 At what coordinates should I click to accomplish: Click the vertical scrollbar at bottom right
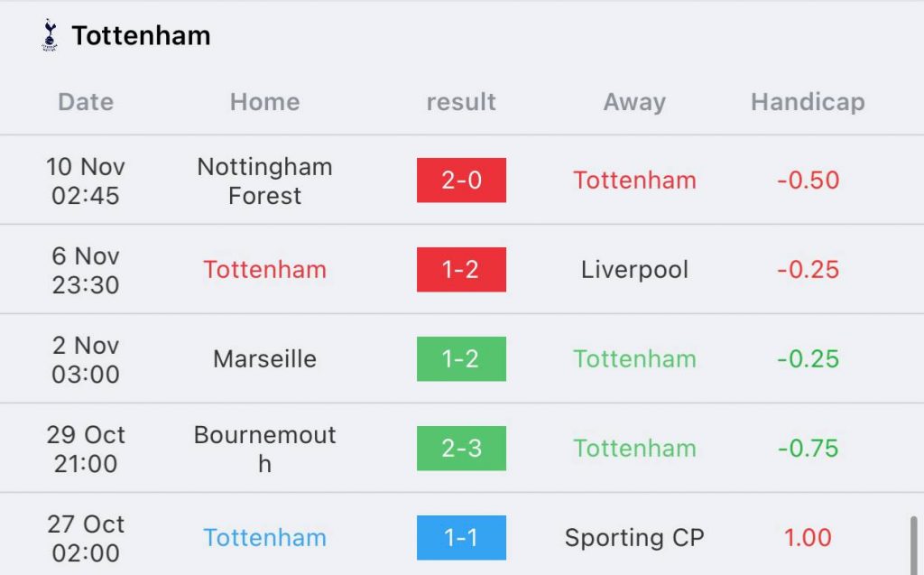[913, 545]
